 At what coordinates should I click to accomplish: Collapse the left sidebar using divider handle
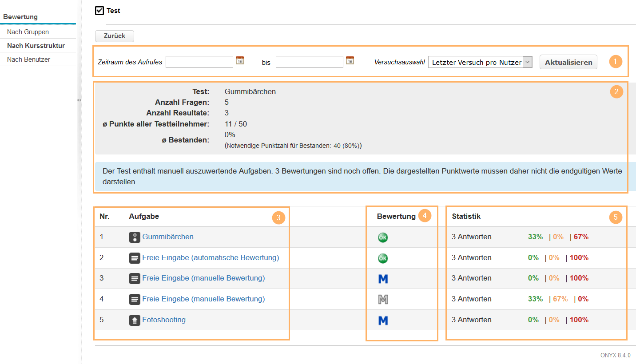(x=79, y=100)
